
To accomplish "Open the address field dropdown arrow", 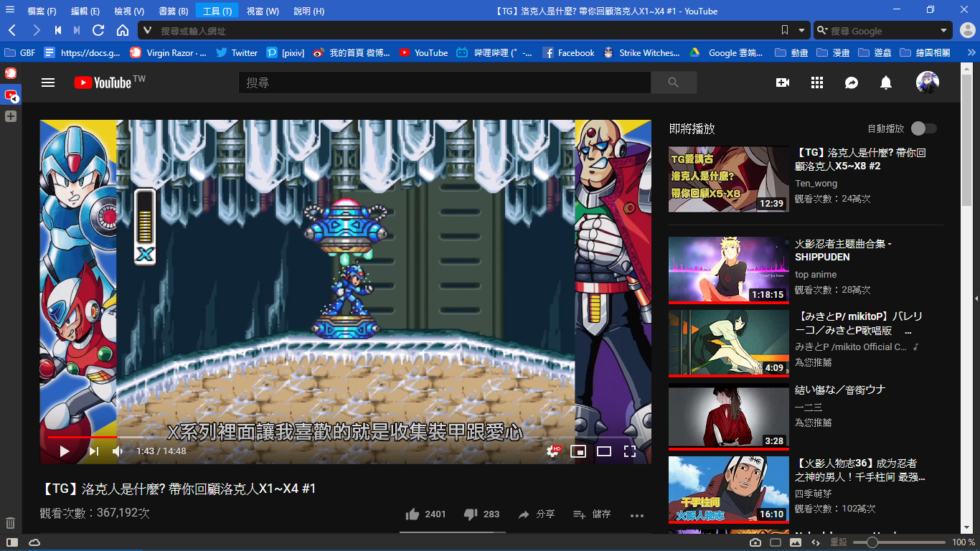I will point(802,30).
